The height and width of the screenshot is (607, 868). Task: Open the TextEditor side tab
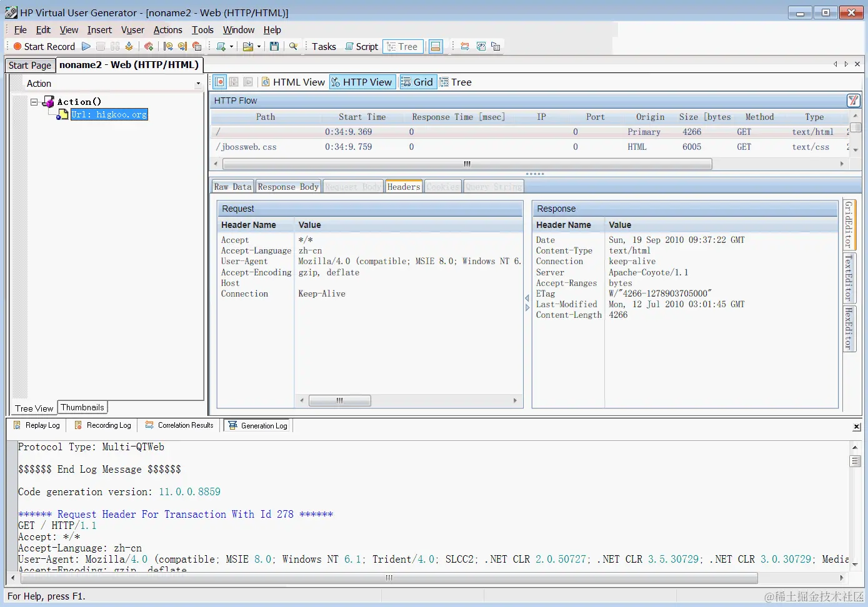(849, 277)
